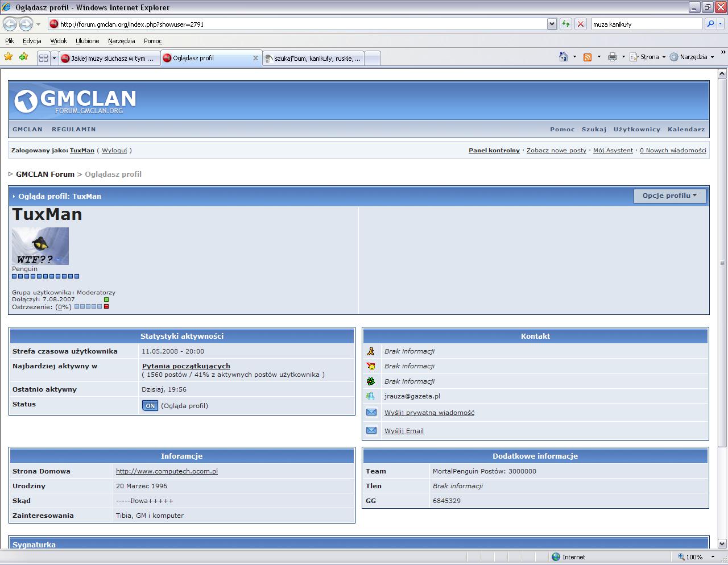This screenshot has width=728, height=565.
Task: Click the Stop loading icon
Action: coord(580,24)
